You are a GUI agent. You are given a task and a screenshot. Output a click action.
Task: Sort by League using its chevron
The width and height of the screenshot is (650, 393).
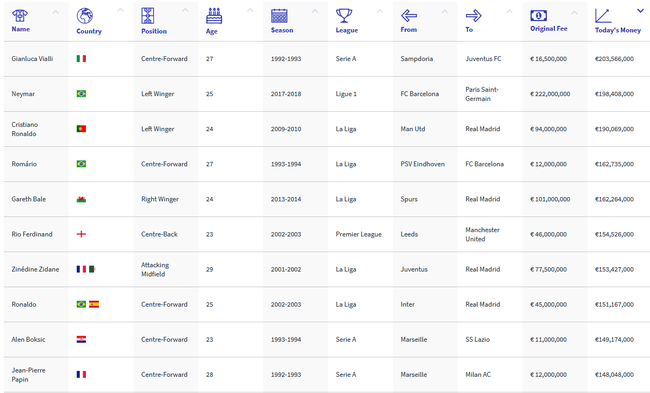coord(380,11)
